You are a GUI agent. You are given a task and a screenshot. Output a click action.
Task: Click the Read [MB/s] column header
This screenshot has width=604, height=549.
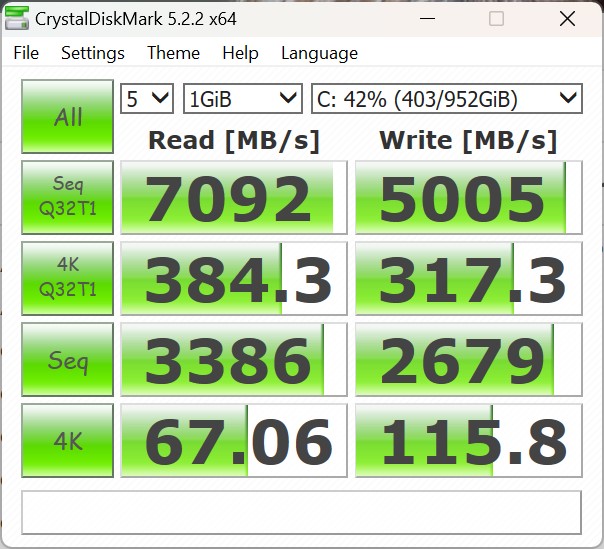click(234, 141)
